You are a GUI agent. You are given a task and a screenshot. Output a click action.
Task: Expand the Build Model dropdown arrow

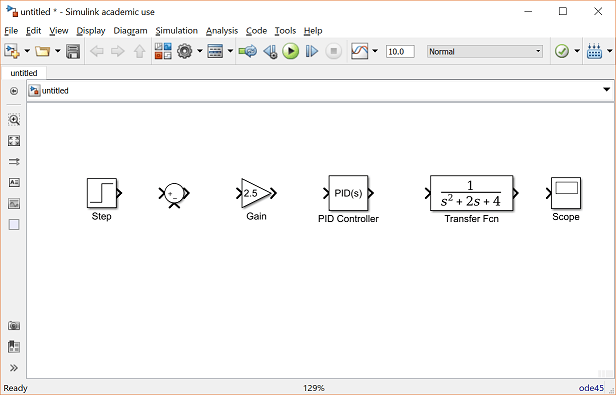[x=609, y=51]
